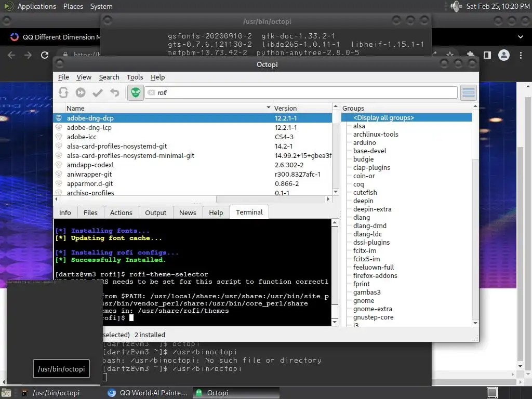Click the undo/rollback toolbar icon

click(115, 92)
